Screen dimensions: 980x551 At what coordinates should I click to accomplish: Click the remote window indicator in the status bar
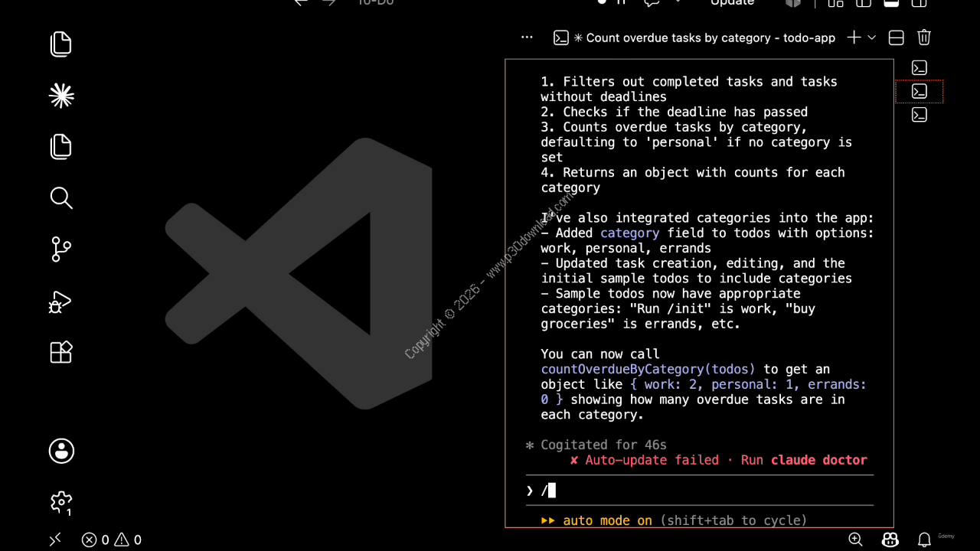(55, 540)
